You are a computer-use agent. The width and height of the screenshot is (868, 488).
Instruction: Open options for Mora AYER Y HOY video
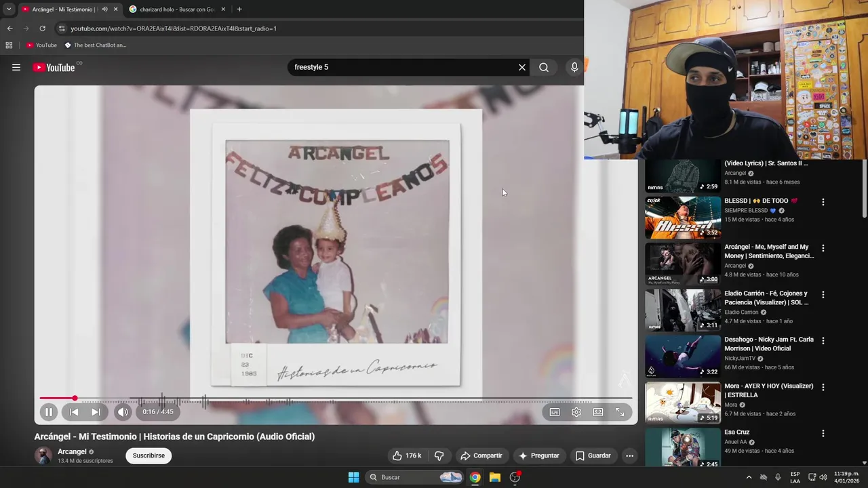click(x=823, y=387)
